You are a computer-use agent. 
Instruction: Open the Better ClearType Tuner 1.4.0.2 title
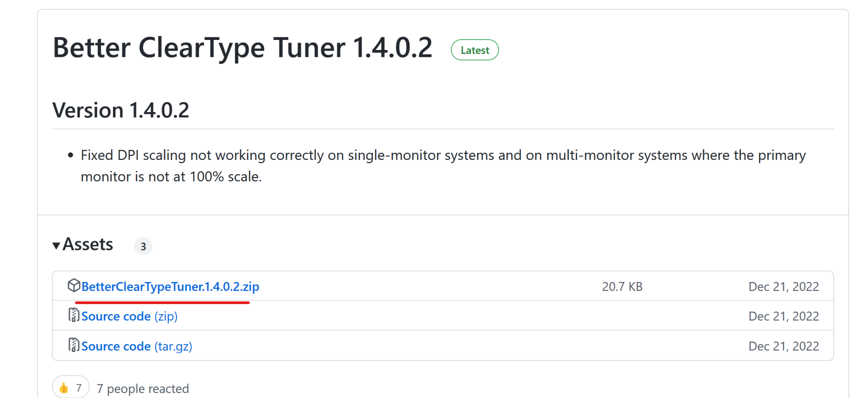(x=243, y=47)
